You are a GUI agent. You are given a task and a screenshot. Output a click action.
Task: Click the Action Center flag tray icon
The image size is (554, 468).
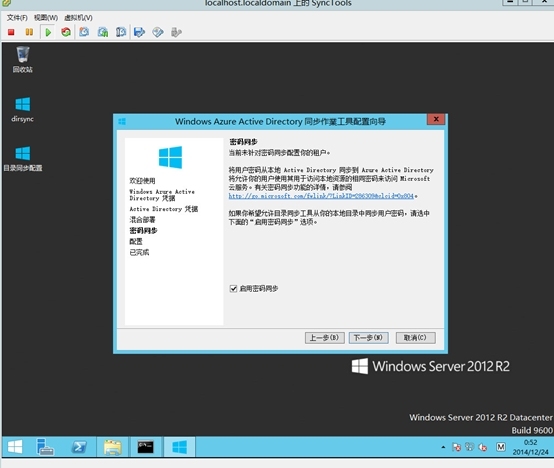[456, 447]
